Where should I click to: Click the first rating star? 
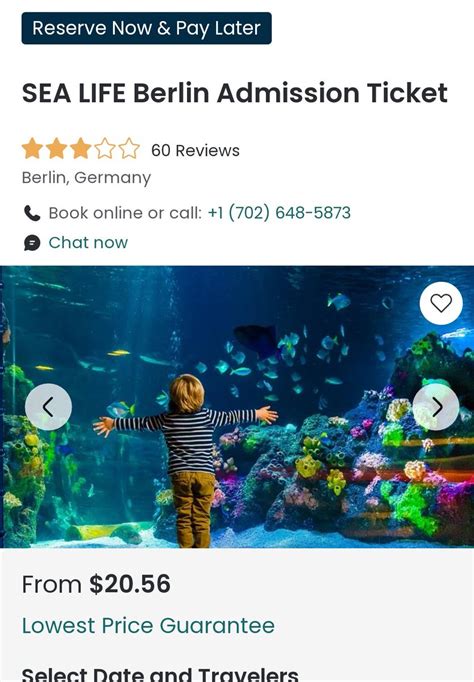pos(32,149)
